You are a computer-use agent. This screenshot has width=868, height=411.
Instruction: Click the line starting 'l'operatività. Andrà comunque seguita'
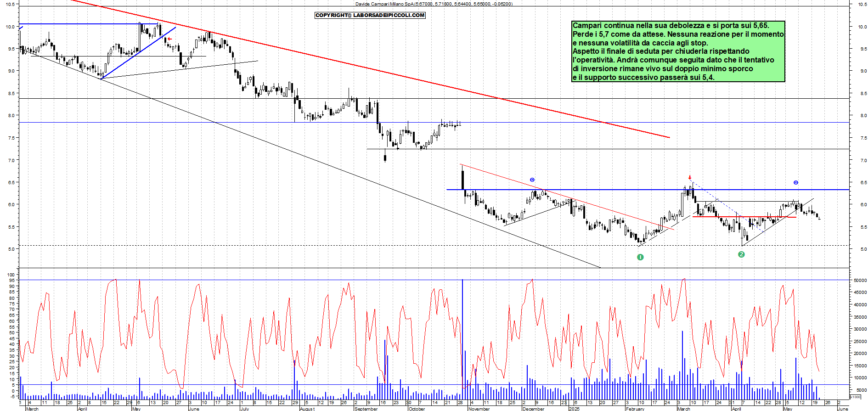pos(673,60)
